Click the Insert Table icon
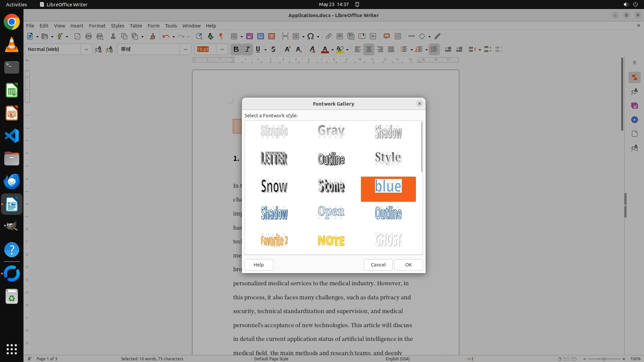 [234, 36]
